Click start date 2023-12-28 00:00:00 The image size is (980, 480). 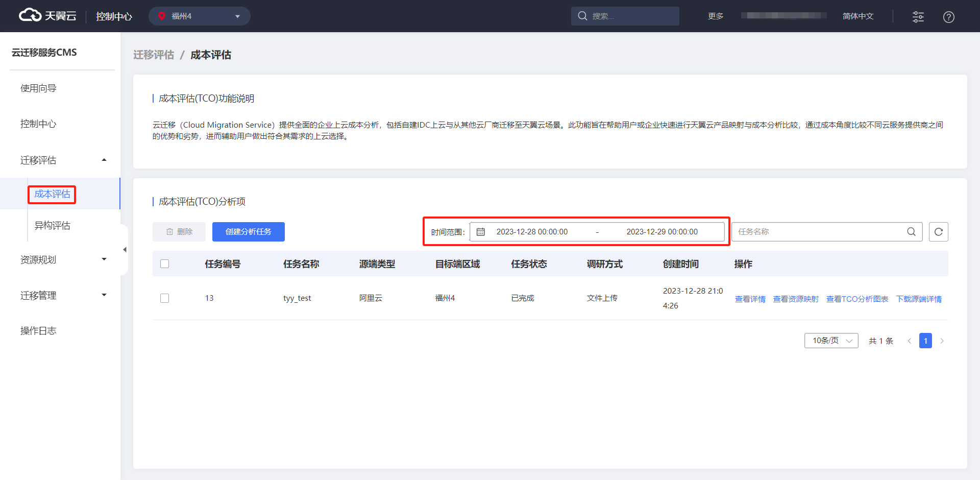pyautogui.click(x=532, y=232)
